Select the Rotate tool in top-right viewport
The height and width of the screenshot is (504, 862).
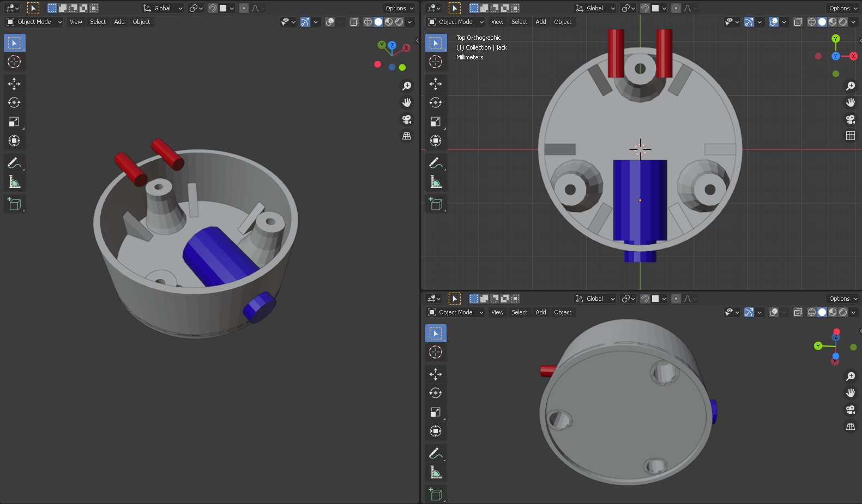coord(436,102)
